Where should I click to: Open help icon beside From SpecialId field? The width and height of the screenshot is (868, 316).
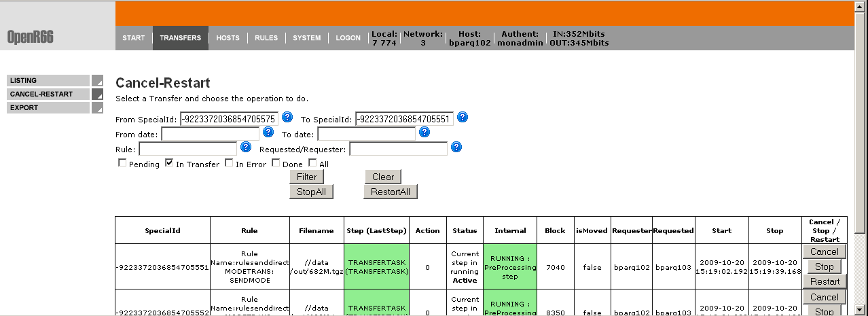(287, 117)
